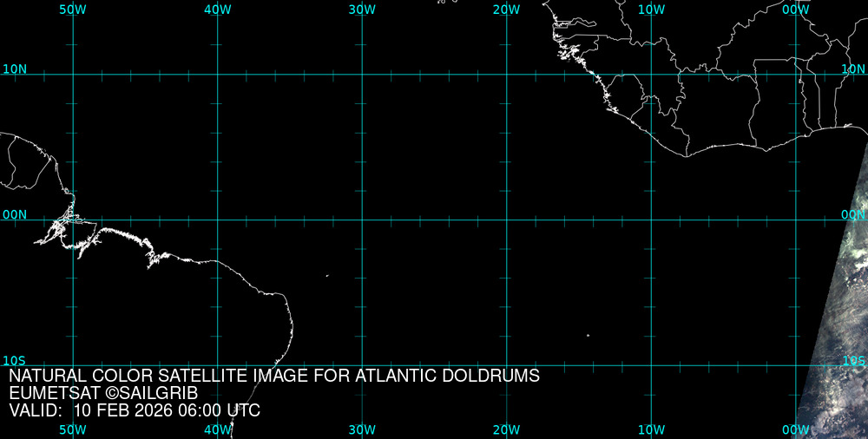The image size is (868, 439).
Task: Click the equator and 30W grid crossing
Action: pos(362,219)
